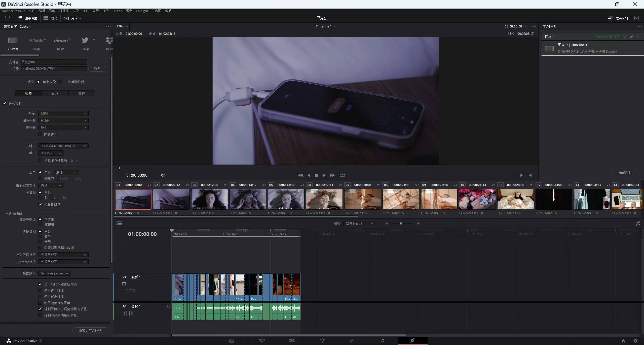
Task: Select 宽银幕 pixel aspect radio option
Action: pyautogui.click(x=40, y=224)
